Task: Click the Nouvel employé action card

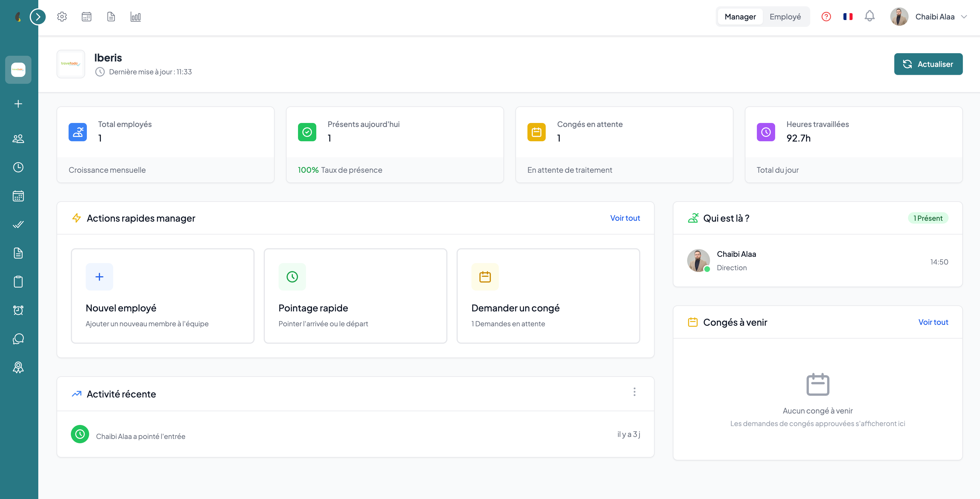Action: pyautogui.click(x=163, y=296)
